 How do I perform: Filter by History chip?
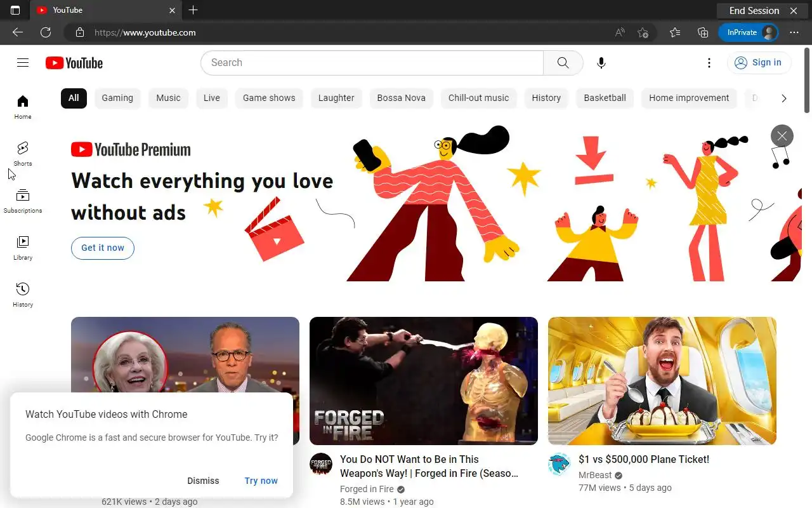point(546,98)
